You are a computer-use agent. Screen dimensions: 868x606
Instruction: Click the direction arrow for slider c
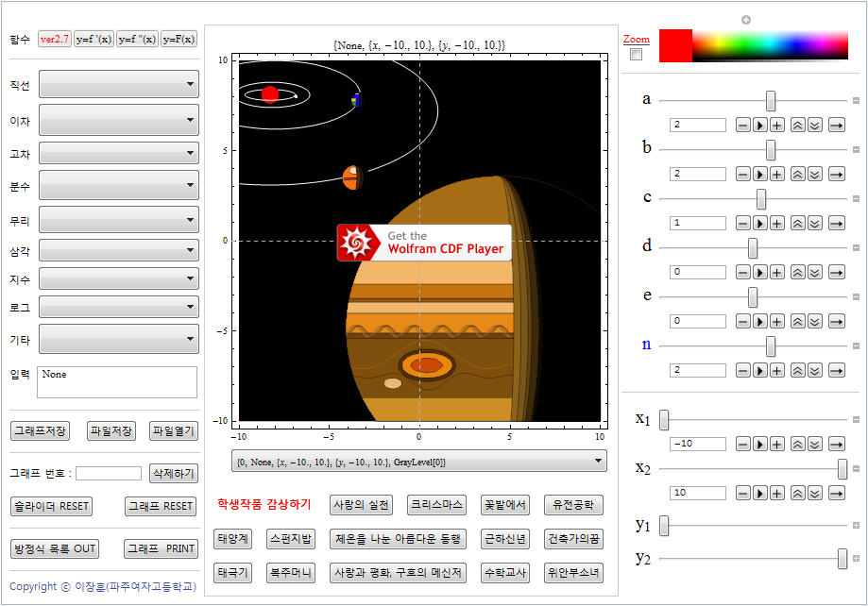pos(837,223)
